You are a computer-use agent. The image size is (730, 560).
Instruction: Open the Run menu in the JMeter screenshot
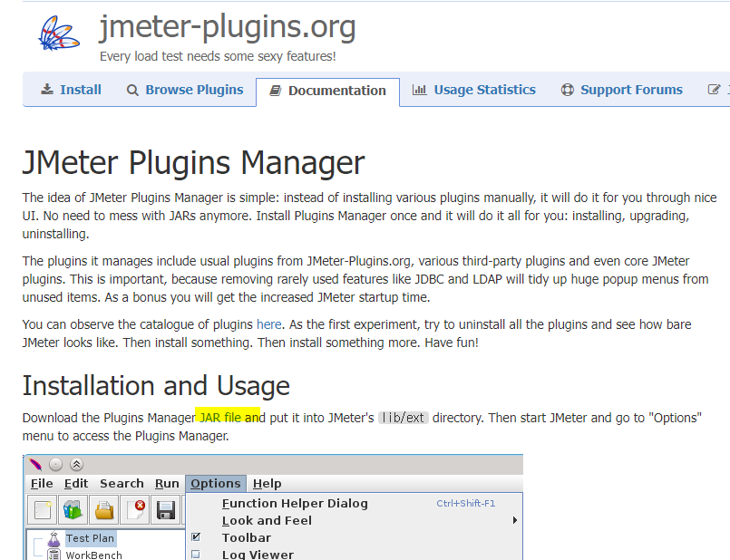point(167,484)
